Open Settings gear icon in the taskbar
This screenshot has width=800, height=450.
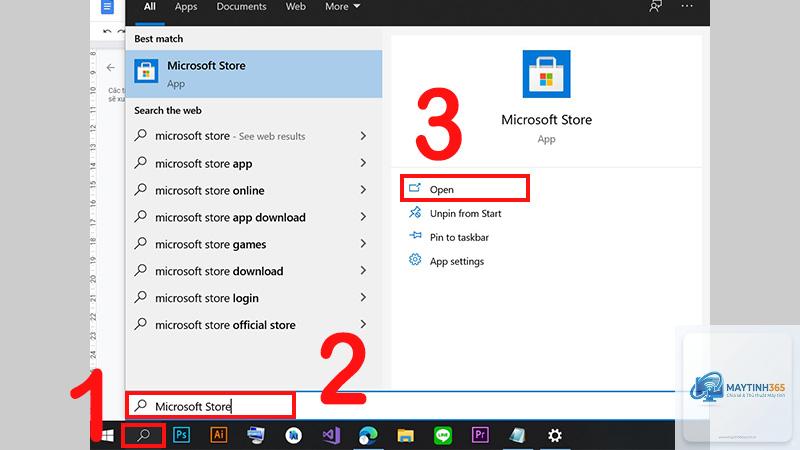[555, 435]
